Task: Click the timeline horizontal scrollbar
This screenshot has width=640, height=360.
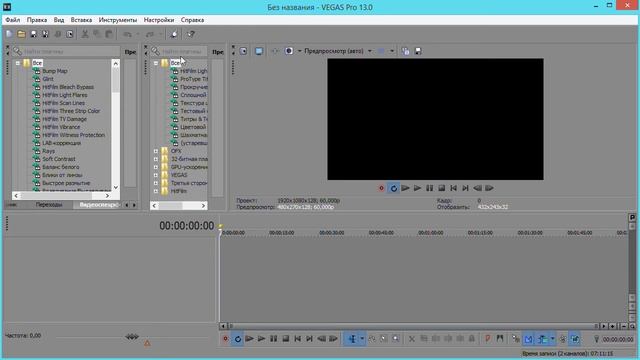Action: pyautogui.click(x=412, y=326)
